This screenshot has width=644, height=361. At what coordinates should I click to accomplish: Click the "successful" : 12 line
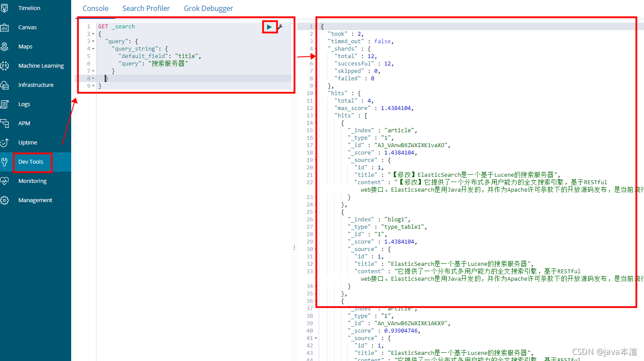click(x=364, y=64)
